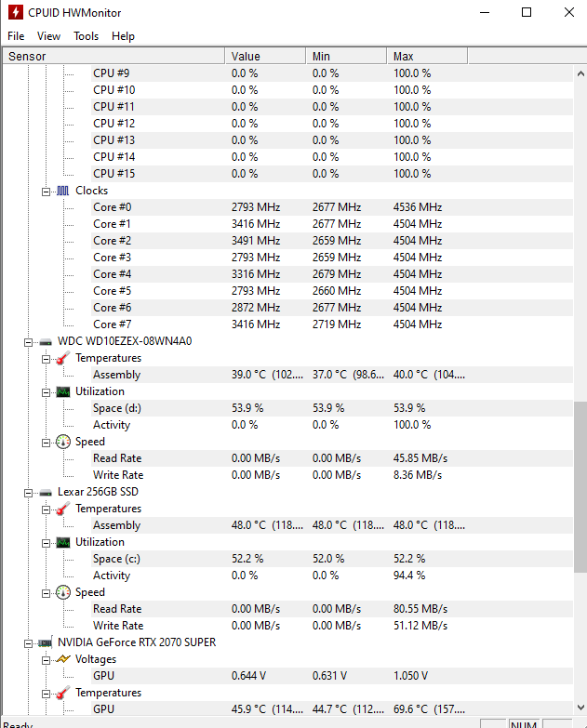Click the WDC Utilization graph icon
Screen dimensions: 587x728
point(62,391)
